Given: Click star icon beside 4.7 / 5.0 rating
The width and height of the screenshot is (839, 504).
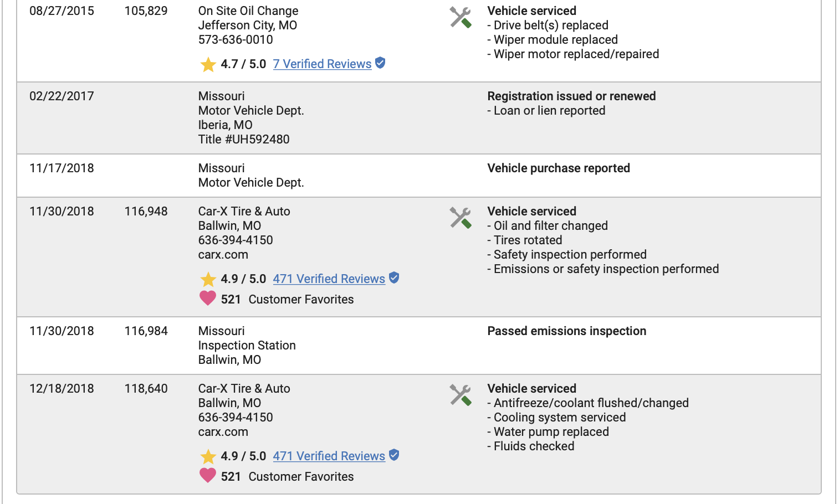Looking at the screenshot, I should pos(208,65).
